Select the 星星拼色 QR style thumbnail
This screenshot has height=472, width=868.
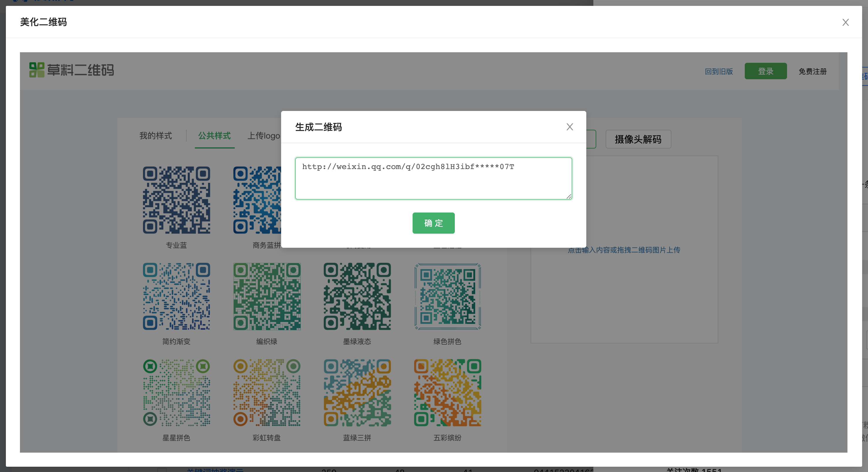(x=176, y=393)
